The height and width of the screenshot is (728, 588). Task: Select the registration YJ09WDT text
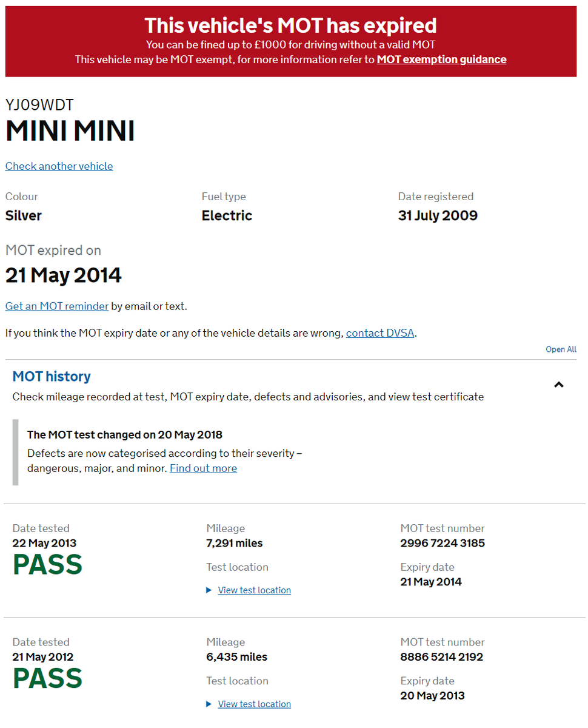pos(39,105)
